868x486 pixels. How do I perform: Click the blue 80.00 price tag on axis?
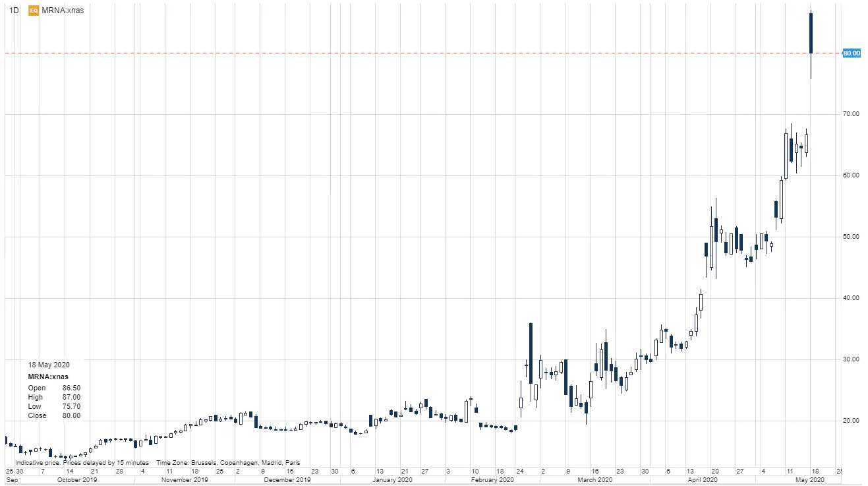(852, 53)
